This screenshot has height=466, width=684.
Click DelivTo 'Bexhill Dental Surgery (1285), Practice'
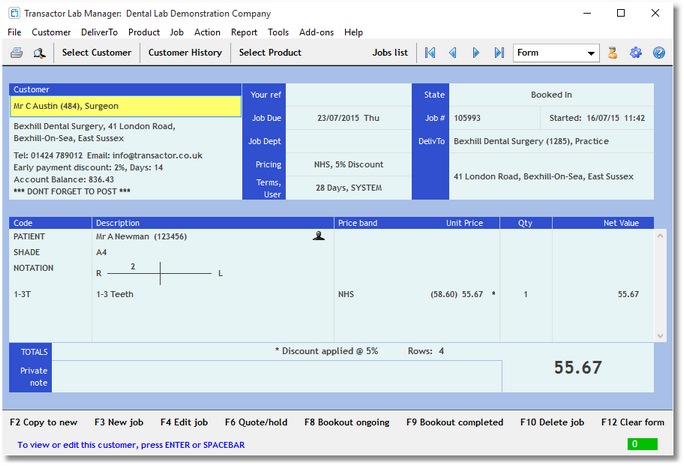[x=531, y=141]
